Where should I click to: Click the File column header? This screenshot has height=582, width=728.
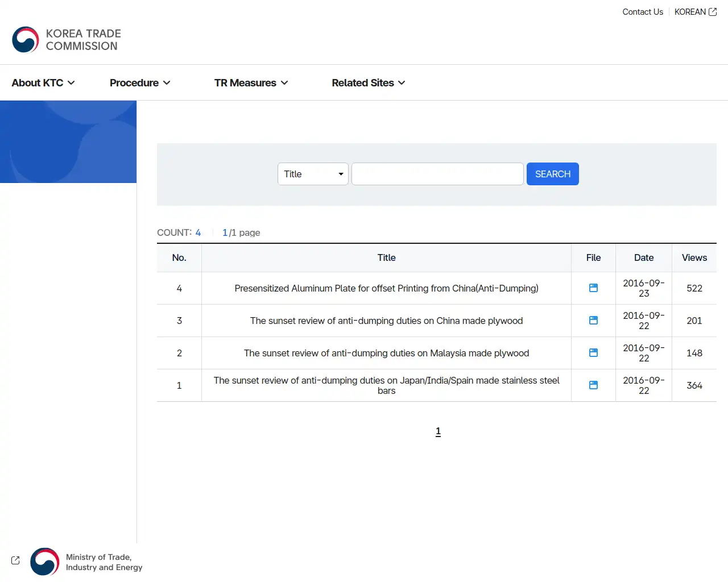pos(593,257)
